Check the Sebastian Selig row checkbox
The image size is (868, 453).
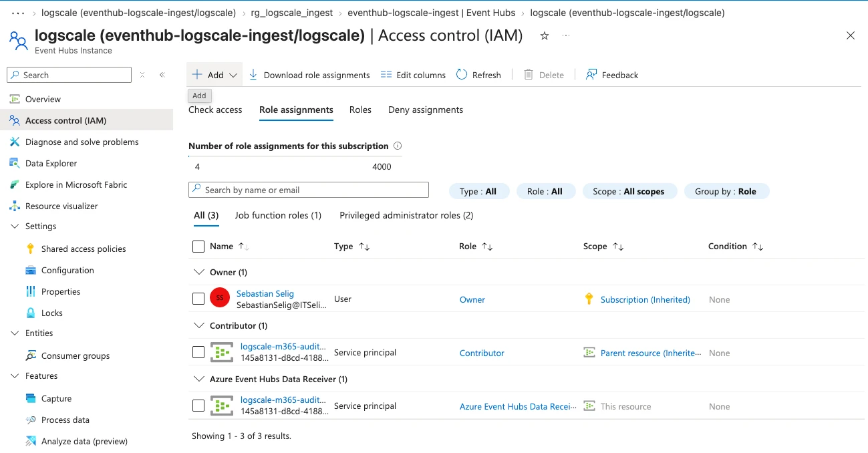pos(198,299)
